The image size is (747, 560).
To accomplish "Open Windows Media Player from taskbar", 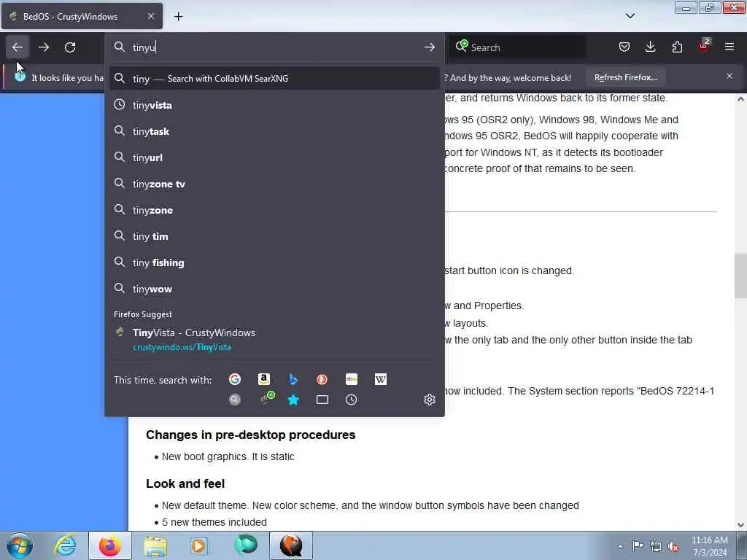I will pos(199,545).
